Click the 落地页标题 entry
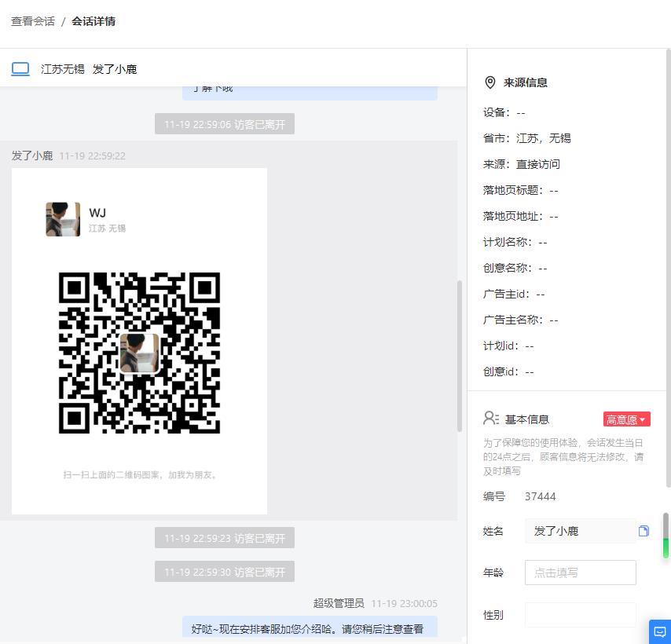This screenshot has width=671, height=644. click(x=520, y=190)
